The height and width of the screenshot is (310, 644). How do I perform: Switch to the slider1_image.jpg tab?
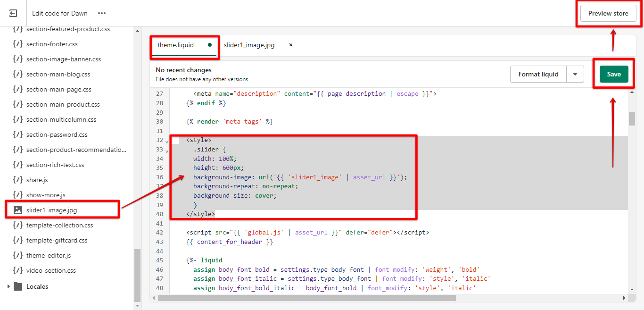[249, 45]
